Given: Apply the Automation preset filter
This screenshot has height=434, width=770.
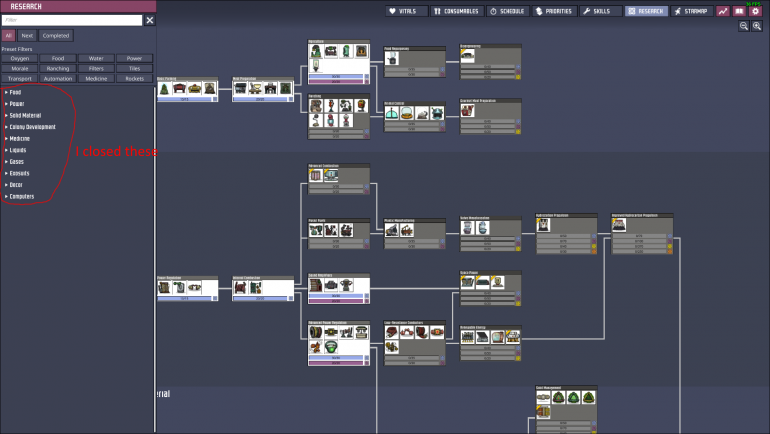Looking at the screenshot, I should (58, 79).
